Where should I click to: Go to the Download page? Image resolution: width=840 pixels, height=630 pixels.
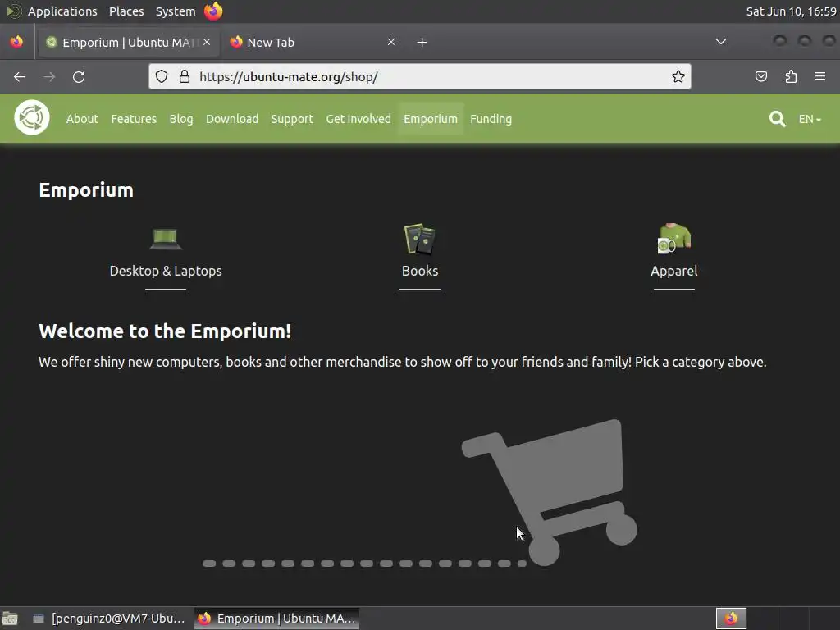pos(232,119)
